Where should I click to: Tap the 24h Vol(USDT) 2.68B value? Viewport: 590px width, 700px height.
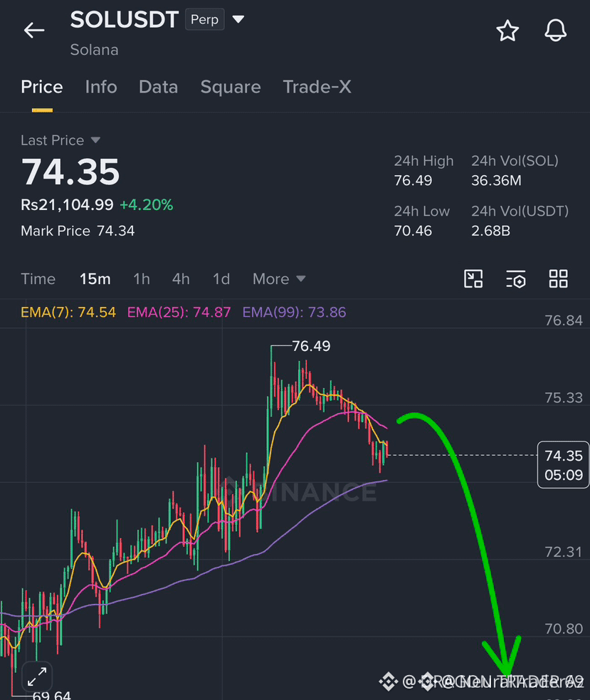[490, 231]
